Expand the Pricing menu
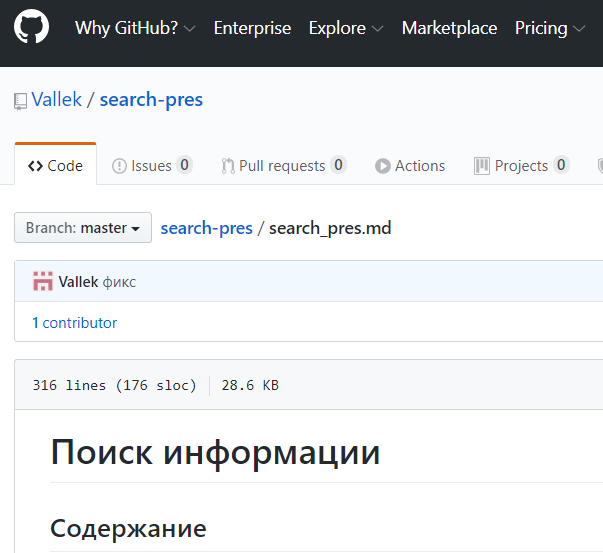This screenshot has height=553, width=603. 550,28
